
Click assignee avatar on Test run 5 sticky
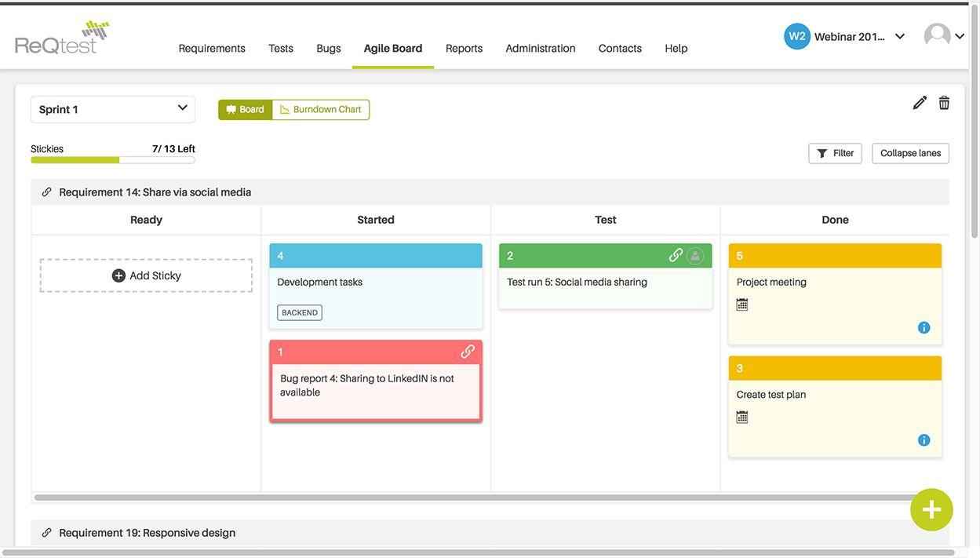pos(695,256)
